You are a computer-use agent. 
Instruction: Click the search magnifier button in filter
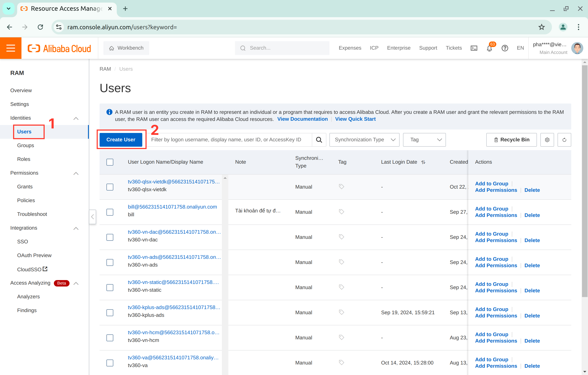point(319,140)
